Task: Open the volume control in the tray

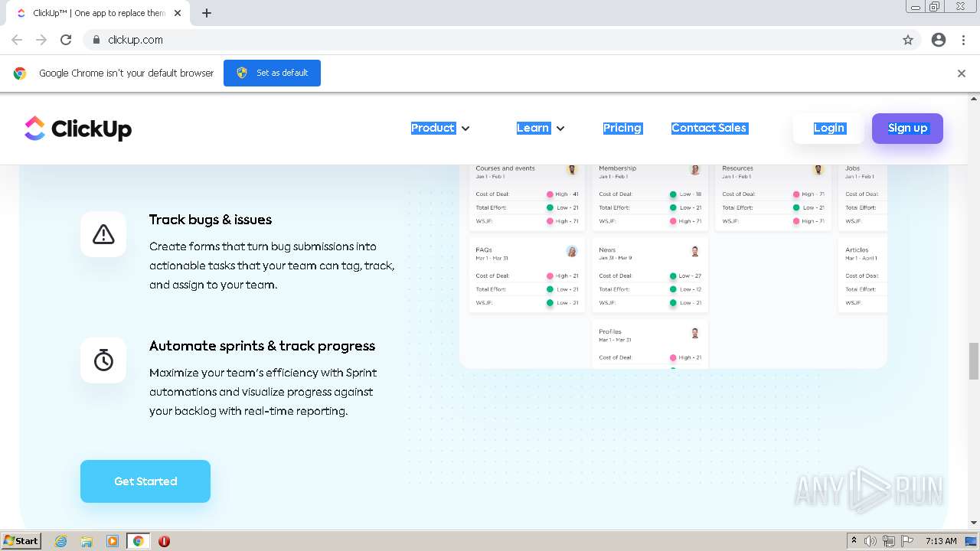Action: (x=871, y=541)
